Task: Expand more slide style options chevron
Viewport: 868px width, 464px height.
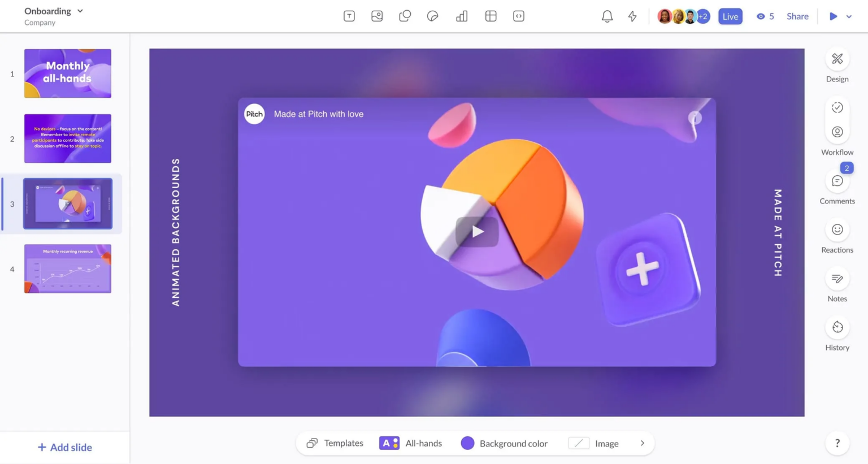Action: pyautogui.click(x=642, y=443)
